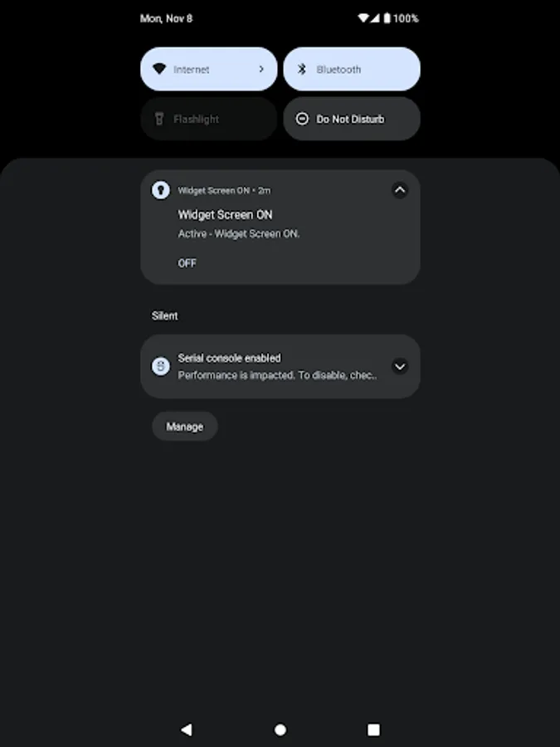
Task: Tap the Widget Screen ON lightbulb icon
Action: pos(160,190)
